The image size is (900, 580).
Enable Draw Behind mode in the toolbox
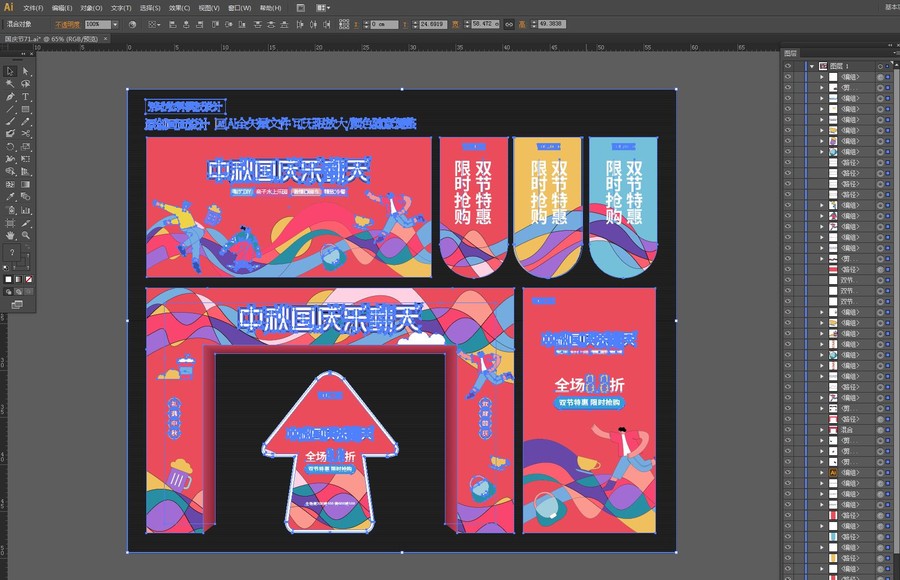pos(18,291)
